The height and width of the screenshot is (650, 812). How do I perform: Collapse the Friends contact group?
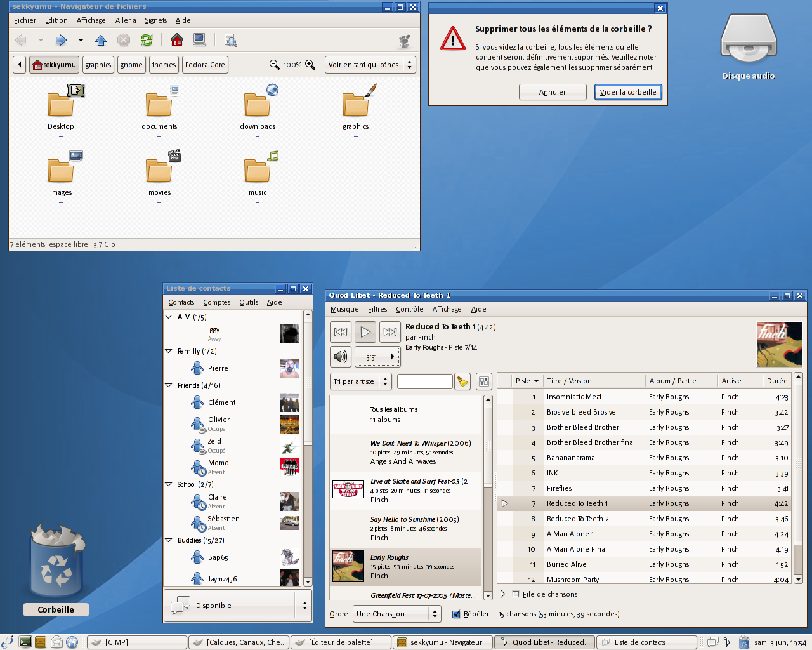(169, 385)
